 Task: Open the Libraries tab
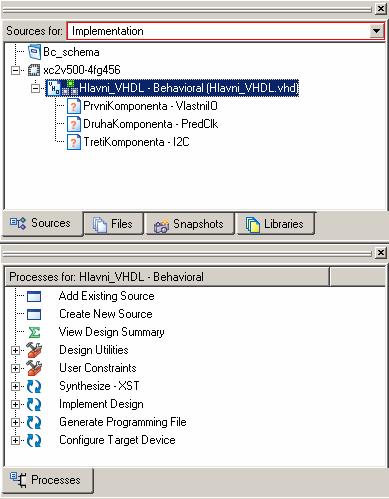point(275,224)
